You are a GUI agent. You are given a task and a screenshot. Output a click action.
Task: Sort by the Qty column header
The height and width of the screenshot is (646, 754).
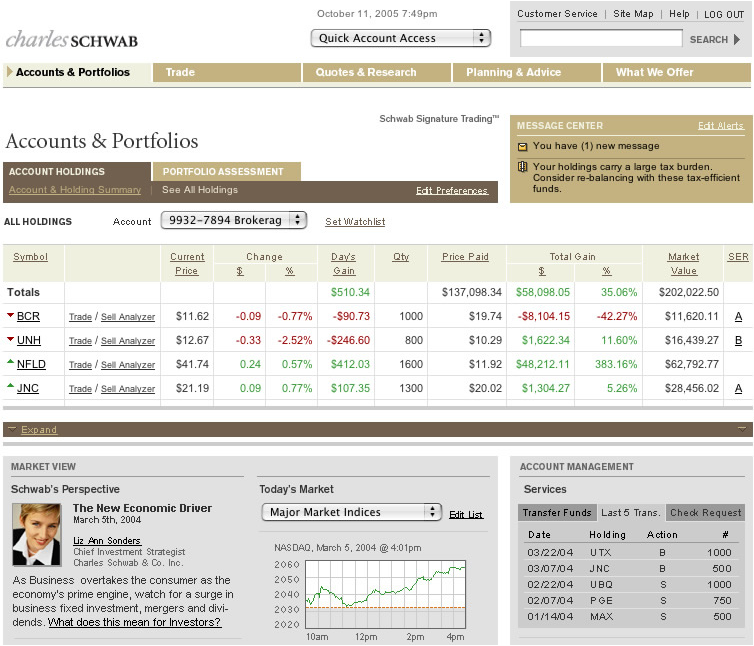pyautogui.click(x=401, y=257)
